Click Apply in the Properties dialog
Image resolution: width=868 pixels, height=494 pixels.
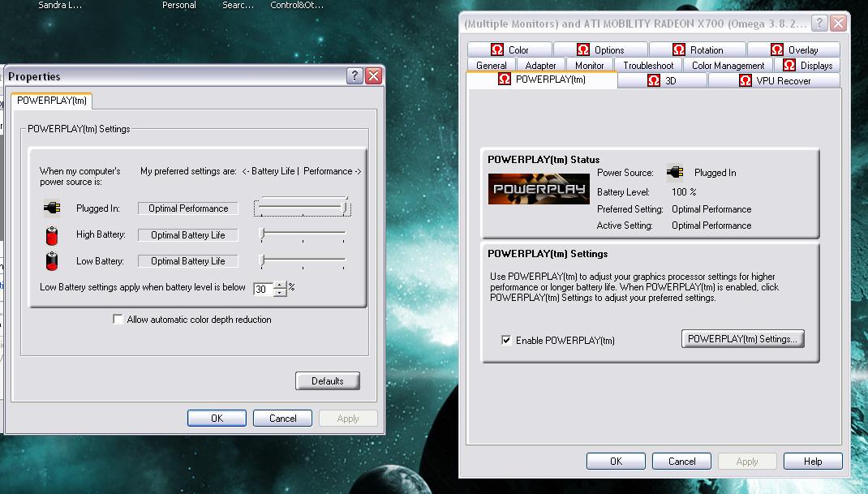click(x=348, y=418)
